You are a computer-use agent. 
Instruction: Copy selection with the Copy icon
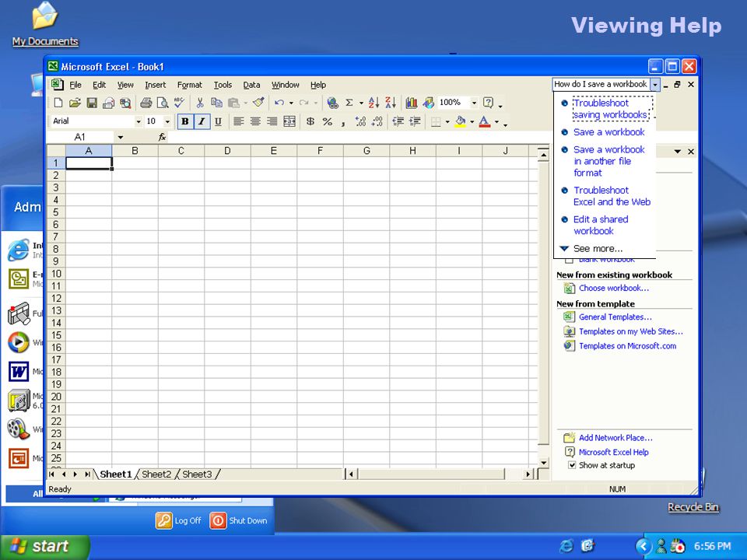tap(216, 103)
